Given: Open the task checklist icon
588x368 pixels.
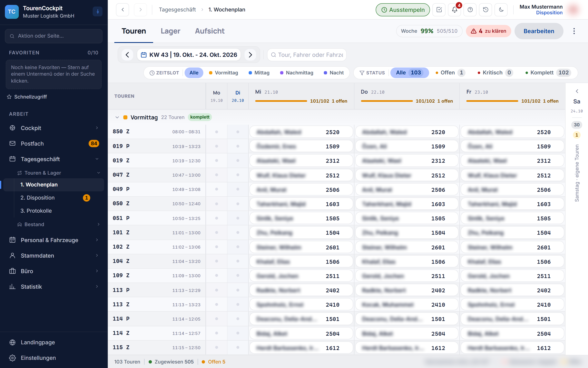Looking at the screenshot, I should point(439,10).
